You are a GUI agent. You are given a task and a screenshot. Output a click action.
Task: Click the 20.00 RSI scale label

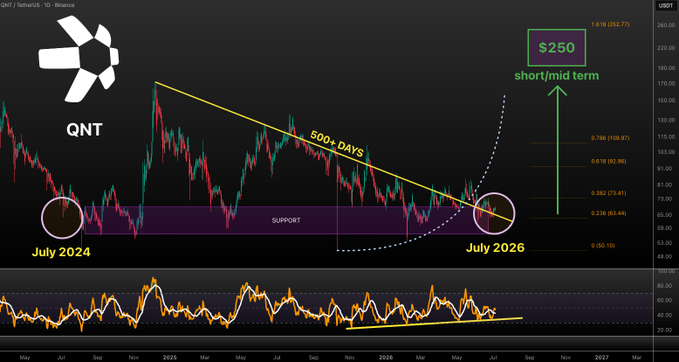click(x=666, y=330)
